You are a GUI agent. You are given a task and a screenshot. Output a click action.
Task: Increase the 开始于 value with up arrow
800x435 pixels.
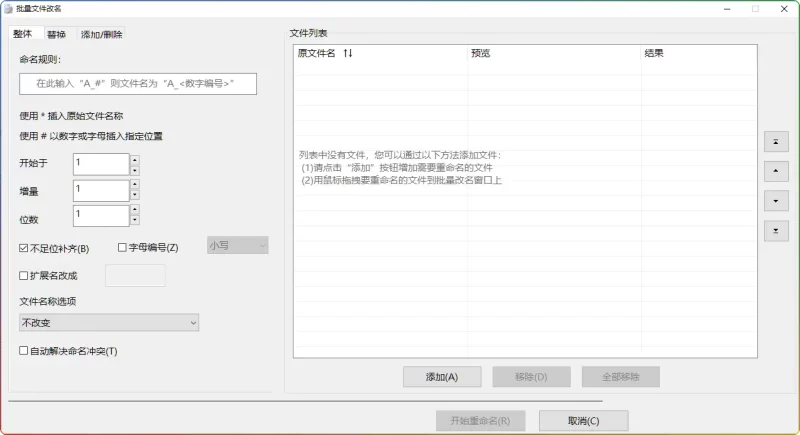tap(135, 160)
